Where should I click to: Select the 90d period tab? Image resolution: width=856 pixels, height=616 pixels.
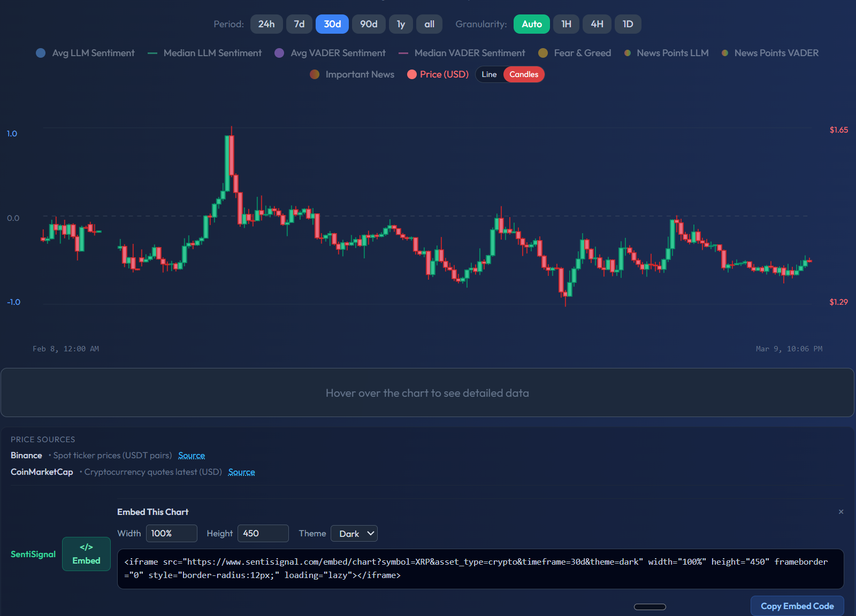point(369,24)
